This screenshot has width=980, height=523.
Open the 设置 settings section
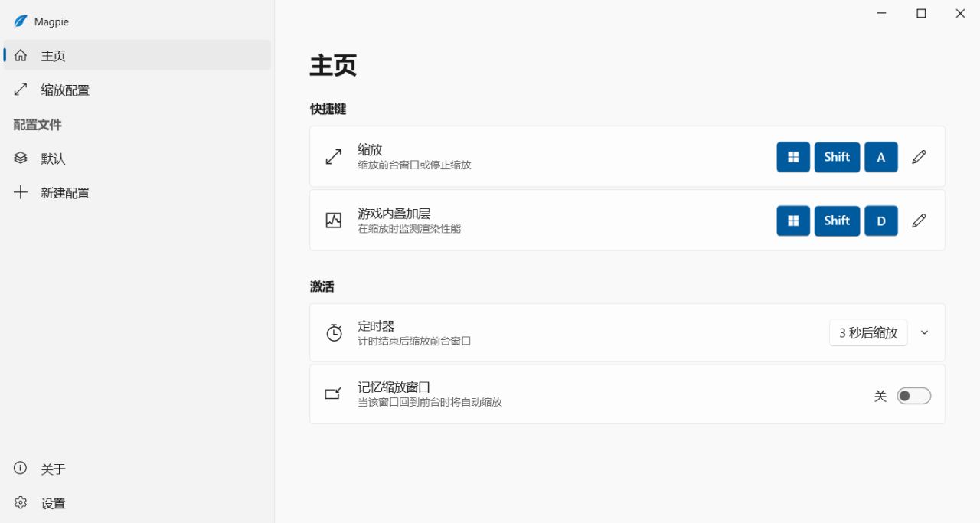coord(53,503)
